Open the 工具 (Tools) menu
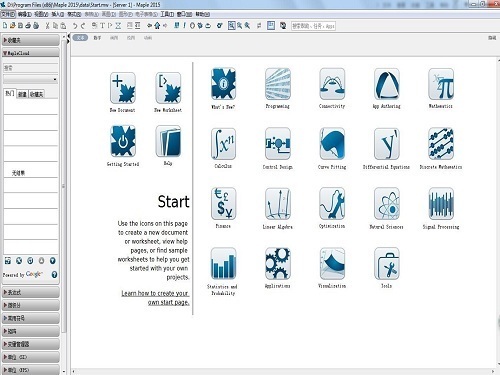This screenshot has height=375, width=500. [x=167, y=14]
